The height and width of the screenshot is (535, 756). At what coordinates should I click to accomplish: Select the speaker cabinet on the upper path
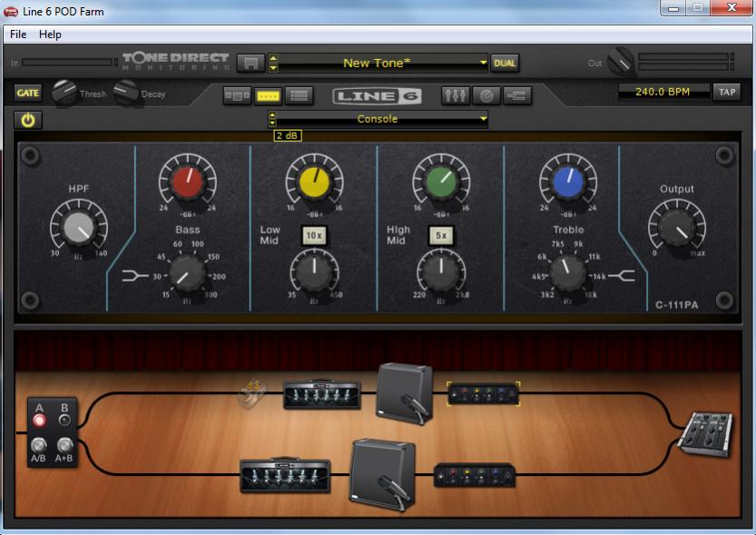coord(404,393)
